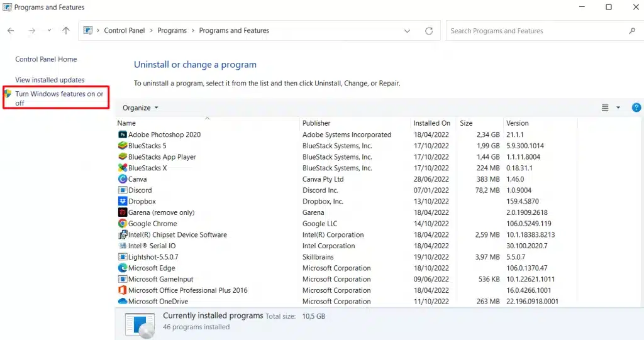Expand the address bar history dropdown
The height and width of the screenshot is (340, 644).
pos(408,31)
